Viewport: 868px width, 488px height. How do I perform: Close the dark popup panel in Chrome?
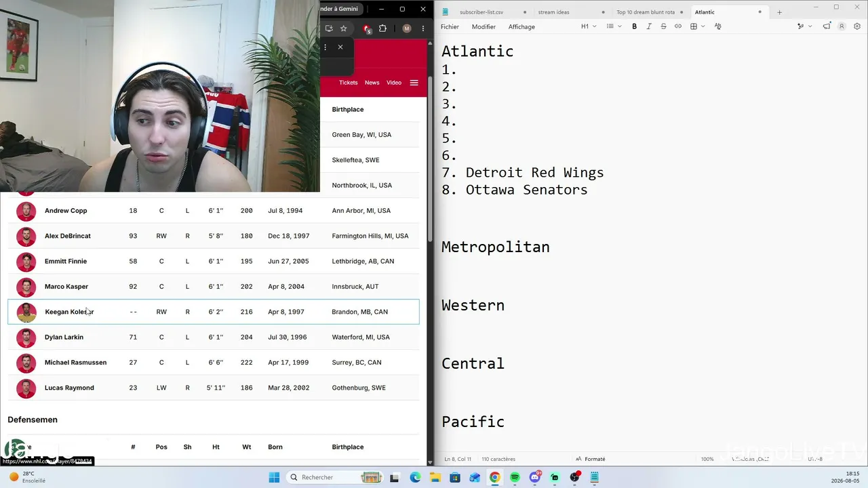point(340,47)
